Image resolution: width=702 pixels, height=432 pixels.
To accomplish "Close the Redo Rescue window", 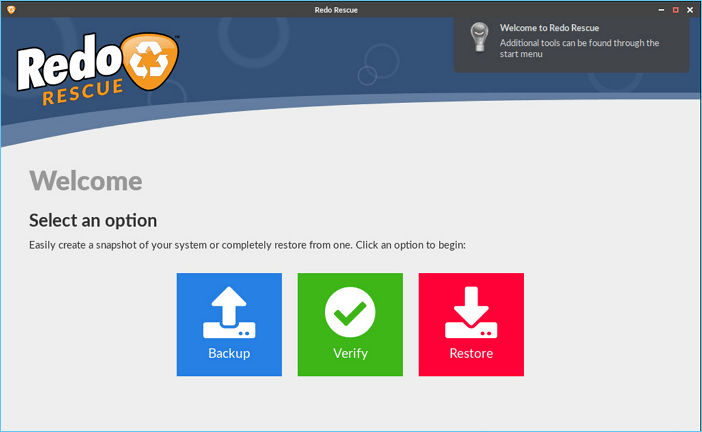I will pyautogui.click(x=690, y=10).
